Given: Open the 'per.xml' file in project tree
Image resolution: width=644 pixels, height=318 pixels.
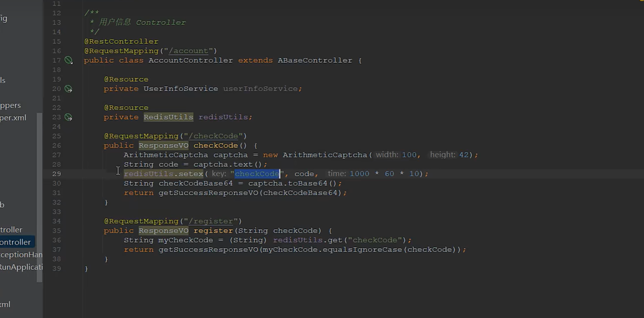Looking at the screenshot, I should 13,118.
